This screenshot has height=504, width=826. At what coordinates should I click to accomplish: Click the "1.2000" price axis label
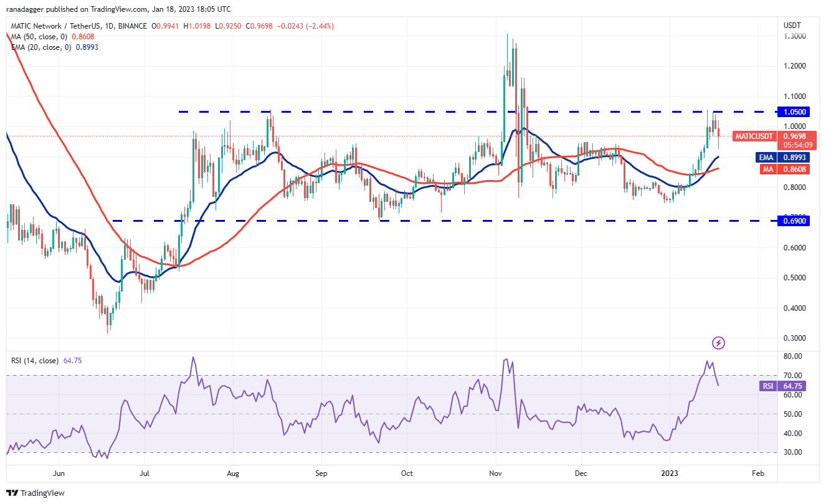pyautogui.click(x=795, y=66)
